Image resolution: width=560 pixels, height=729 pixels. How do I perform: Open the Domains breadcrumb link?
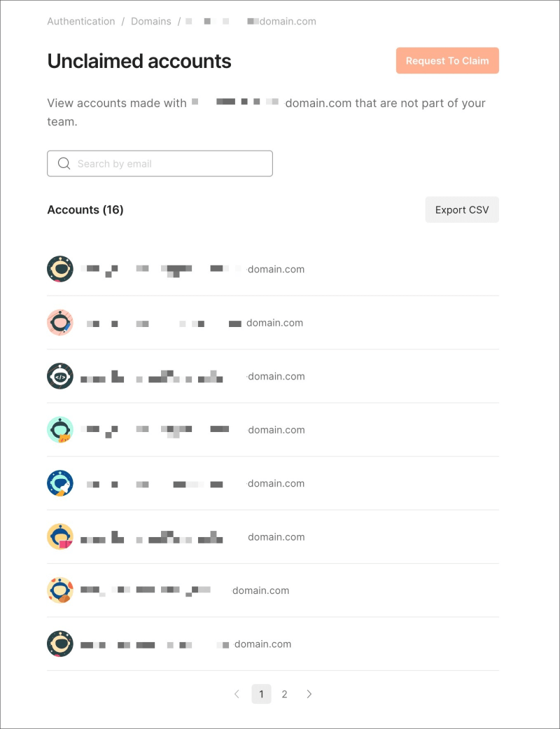click(150, 21)
